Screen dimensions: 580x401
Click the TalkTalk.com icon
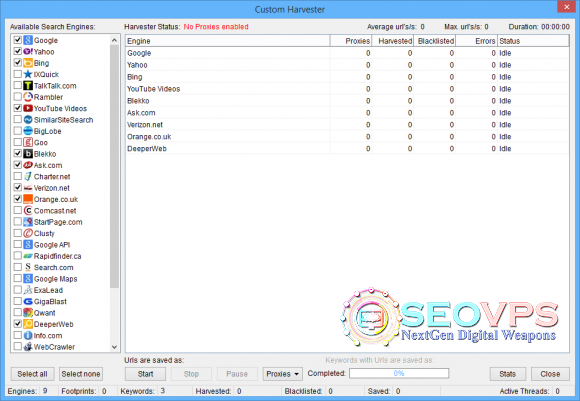point(28,85)
